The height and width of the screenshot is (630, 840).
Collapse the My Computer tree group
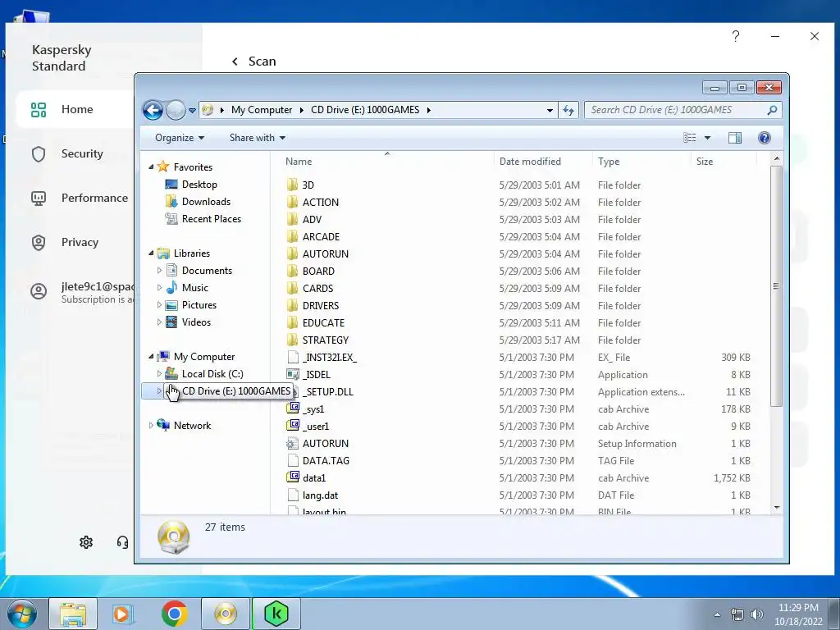coord(151,356)
